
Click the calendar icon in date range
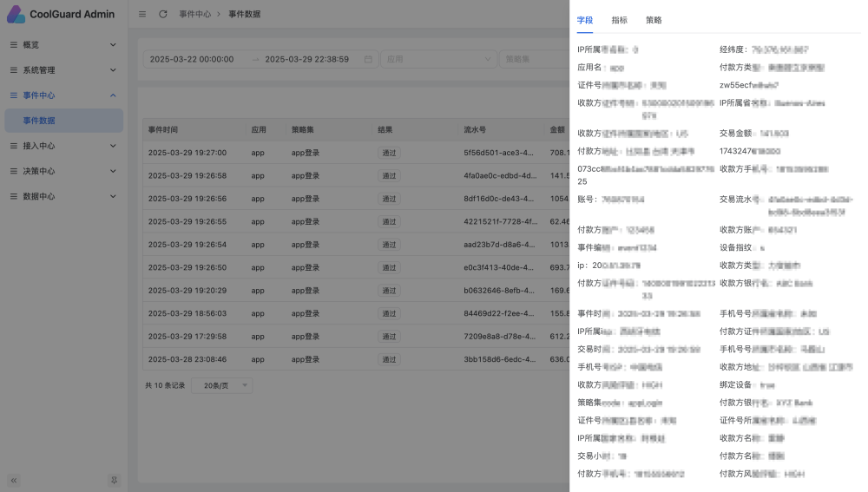click(368, 59)
